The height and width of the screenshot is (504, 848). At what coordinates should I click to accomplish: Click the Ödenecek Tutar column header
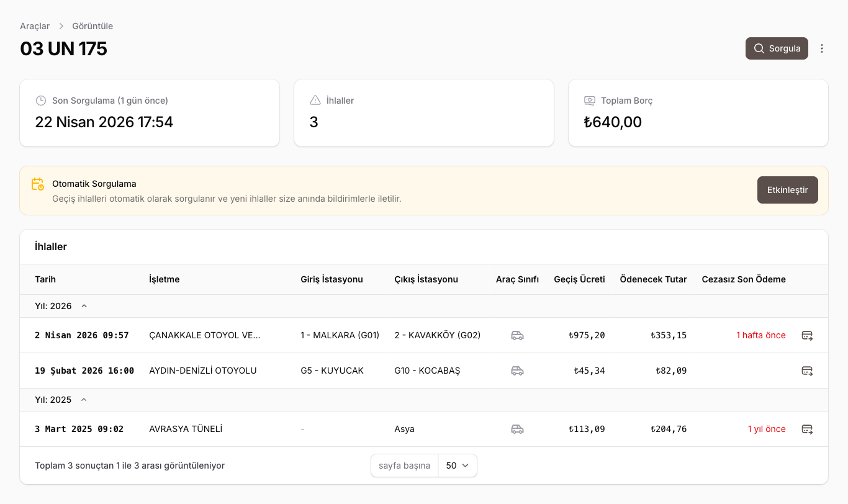coord(653,279)
